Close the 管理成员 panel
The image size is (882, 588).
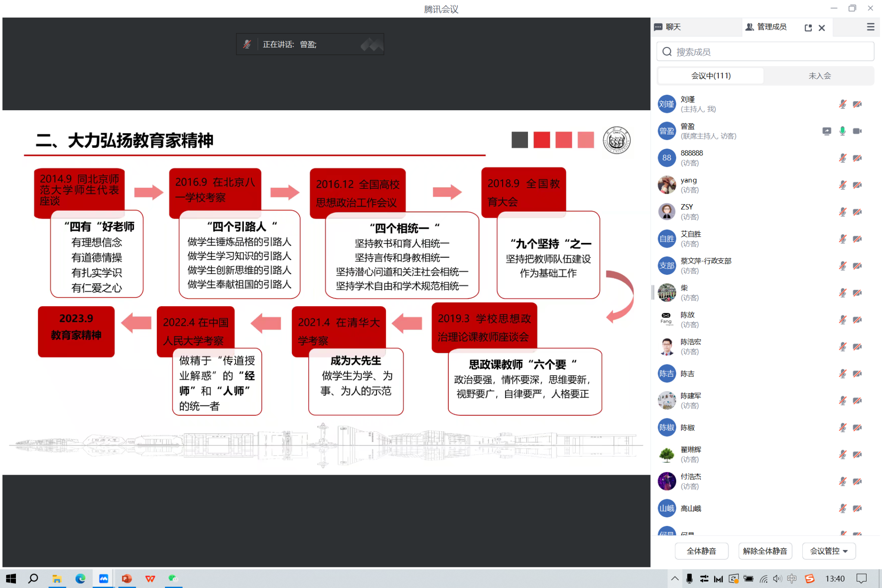(x=822, y=28)
